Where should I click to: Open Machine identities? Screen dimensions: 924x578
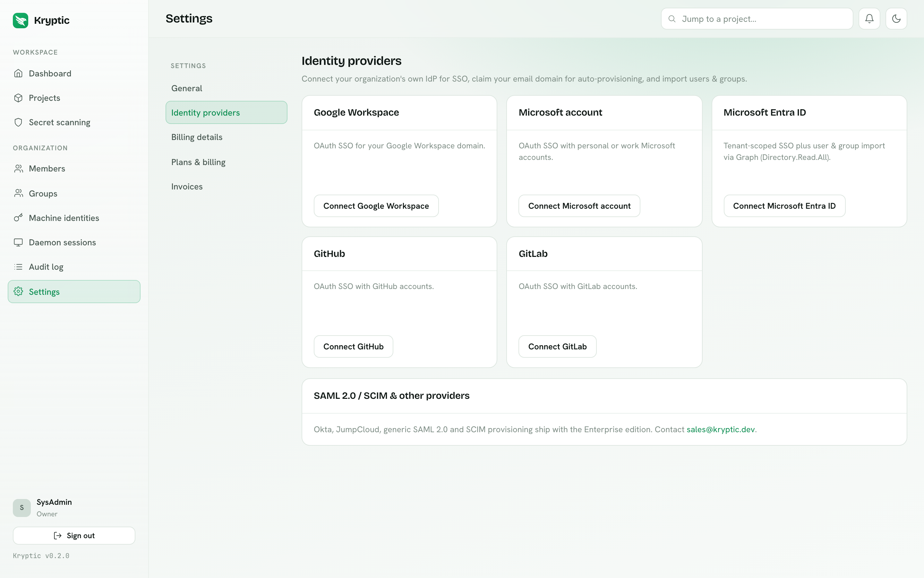(x=74, y=218)
